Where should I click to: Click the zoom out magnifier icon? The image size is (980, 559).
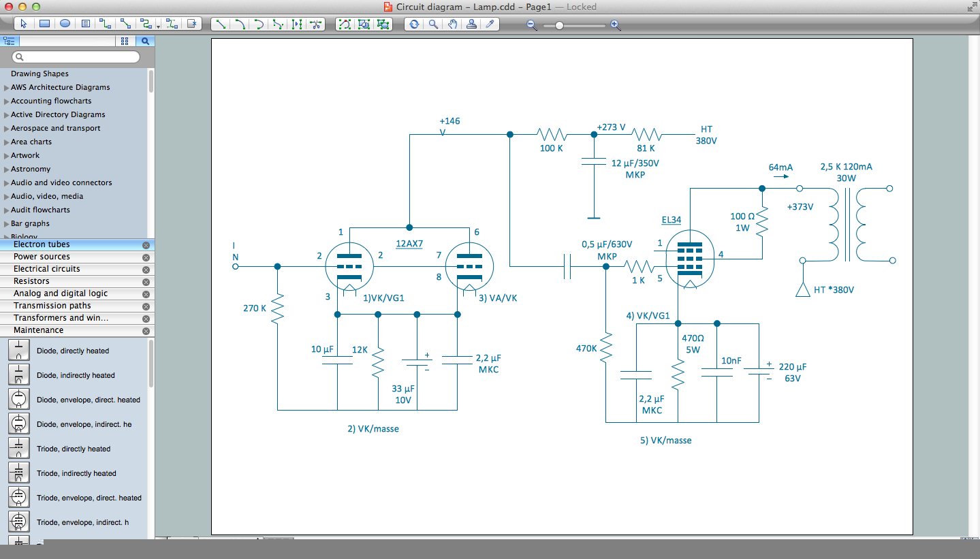532,25
